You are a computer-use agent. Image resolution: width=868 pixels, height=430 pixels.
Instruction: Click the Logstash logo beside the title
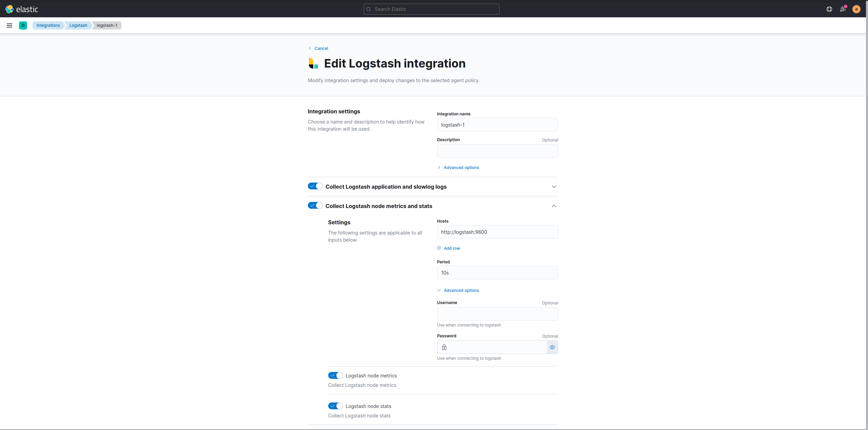[x=313, y=63]
